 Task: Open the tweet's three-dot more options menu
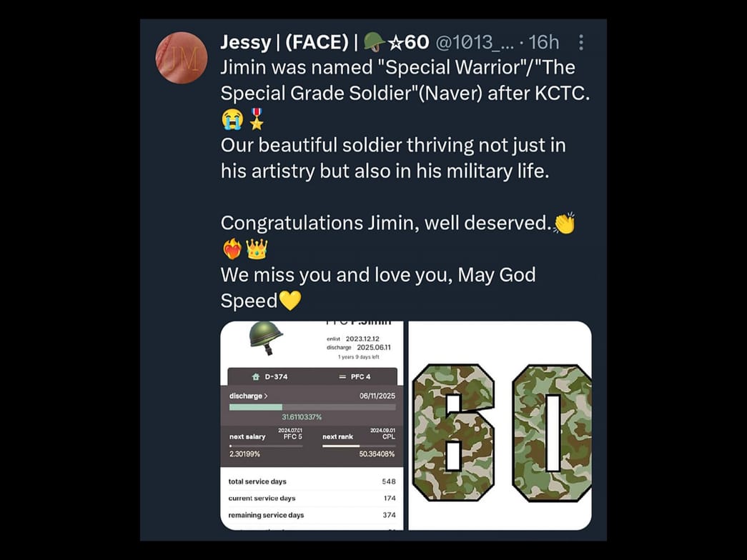581,43
